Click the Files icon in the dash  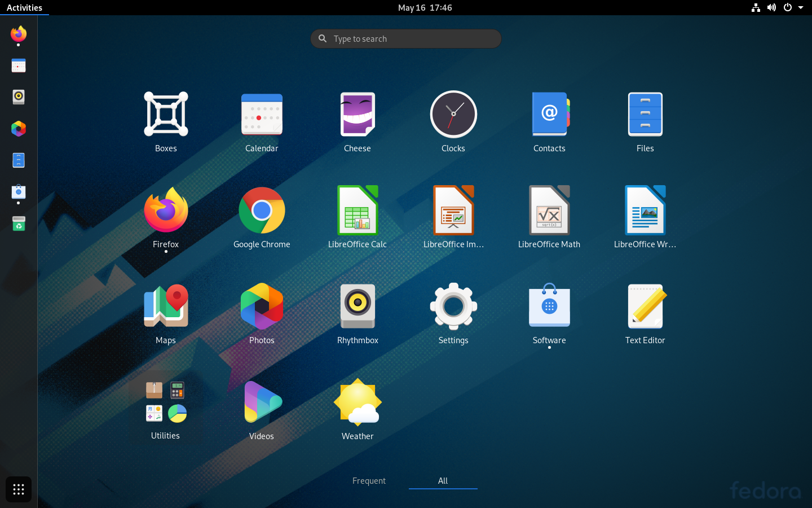click(x=19, y=160)
